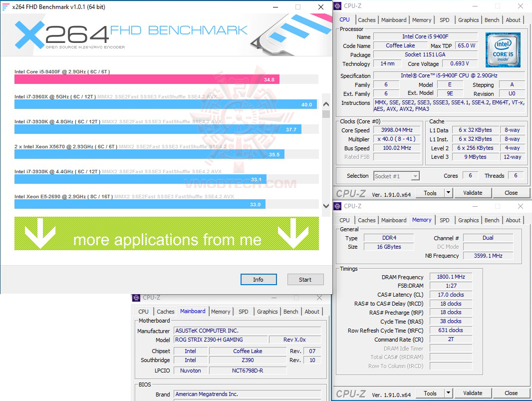This screenshot has height=401, width=532.
Task: Click Tools button in CPU tab window
Action: point(430,193)
